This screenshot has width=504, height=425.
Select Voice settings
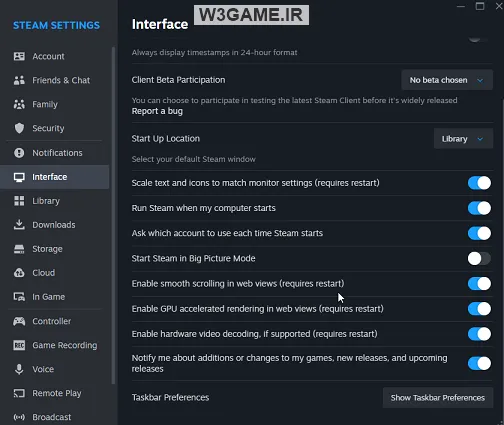(x=55, y=369)
